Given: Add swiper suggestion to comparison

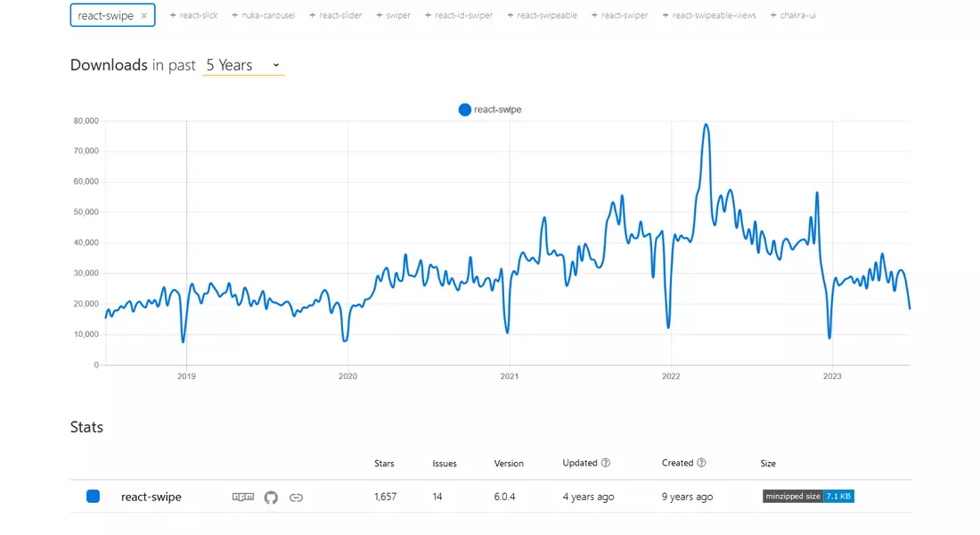Looking at the screenshot, I should [x=393, y=15].
